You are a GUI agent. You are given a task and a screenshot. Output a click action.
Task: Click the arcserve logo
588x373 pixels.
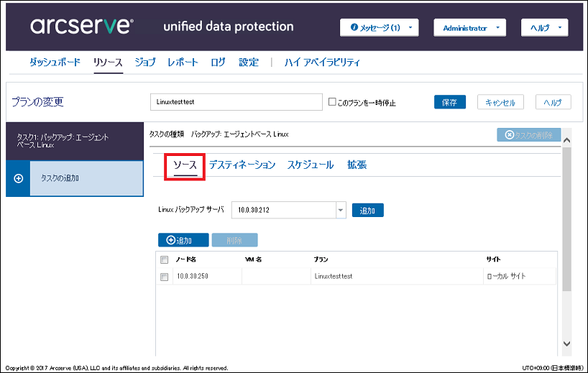[81, 25]
